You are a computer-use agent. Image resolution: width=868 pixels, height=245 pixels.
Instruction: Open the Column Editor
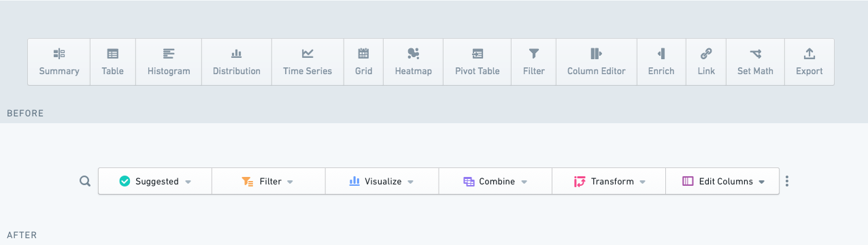tap(597, 62)
